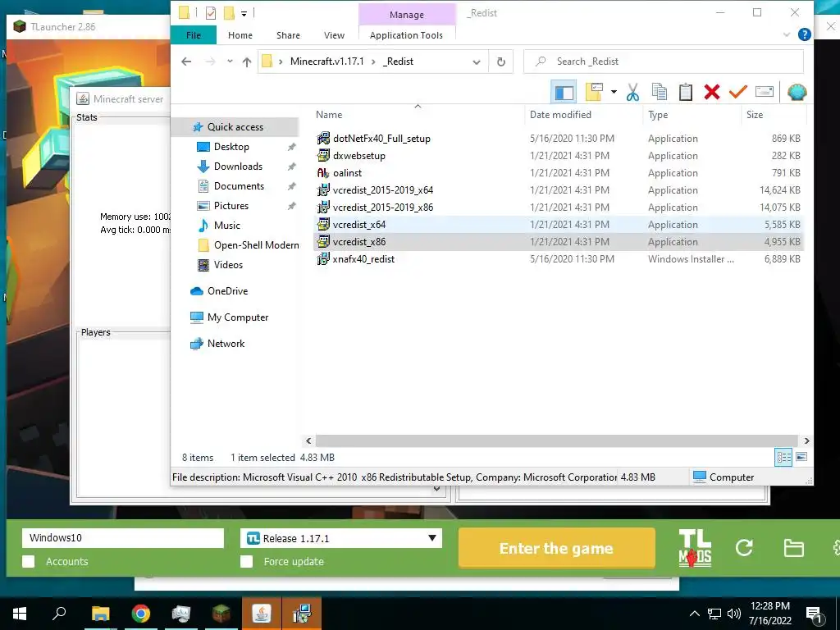Image resolution: width=840 pixels, height=630 pixels.
Task: Click Enter the game button
Action: [x=557, y=549]
